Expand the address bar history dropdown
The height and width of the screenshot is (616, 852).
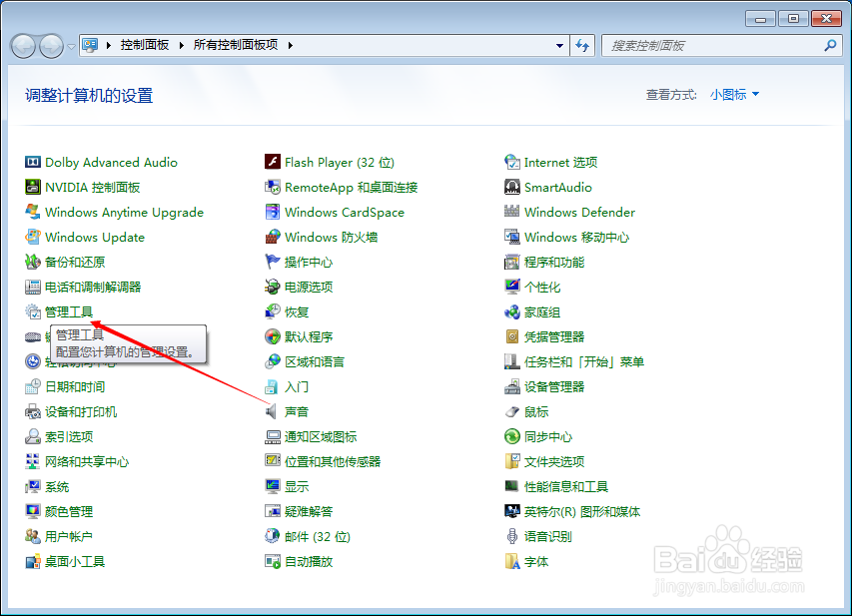(559, 46)
